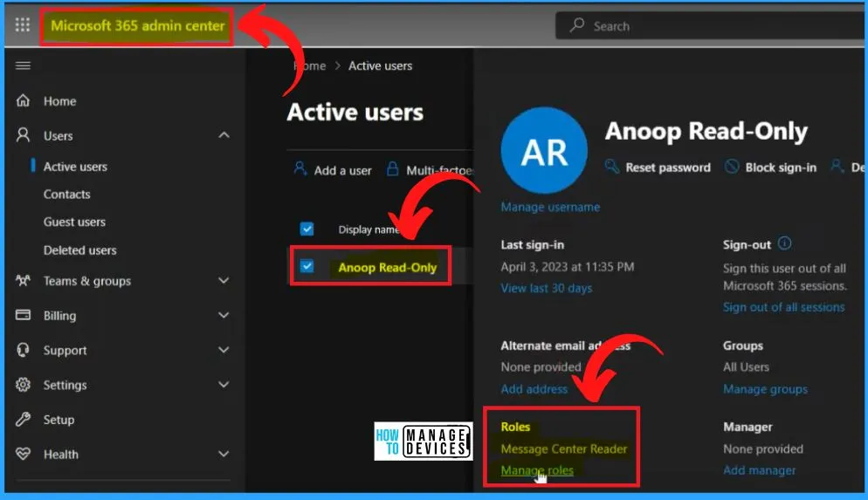Uncheck the Anoop Read-Only row checkbox
Screen dimensions: 868x500
coord(307,267)
